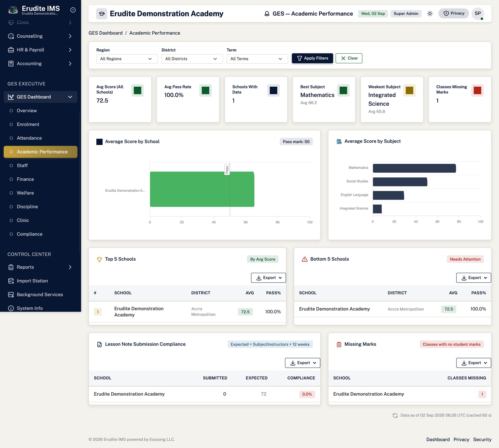Open the Term dropdown
Image resolution: width=499 pixels, height=448 pixels.
[x=257, y=59]
